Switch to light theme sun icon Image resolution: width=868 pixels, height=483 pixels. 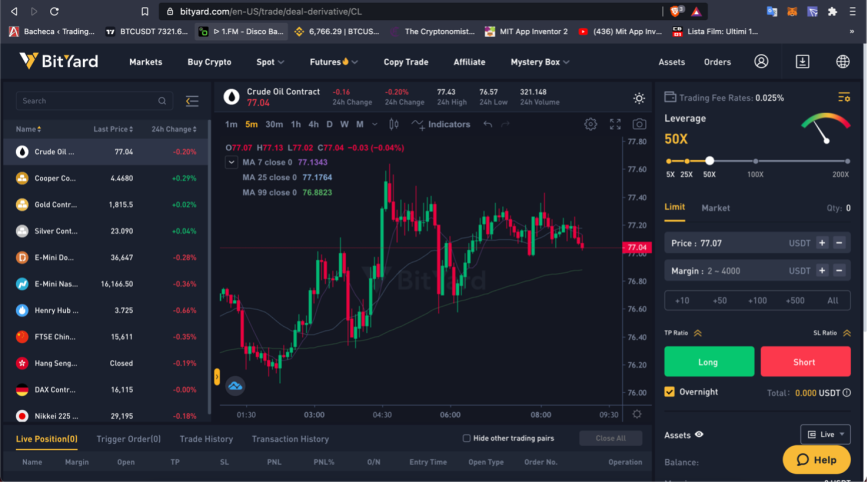(x=639, y=98)
